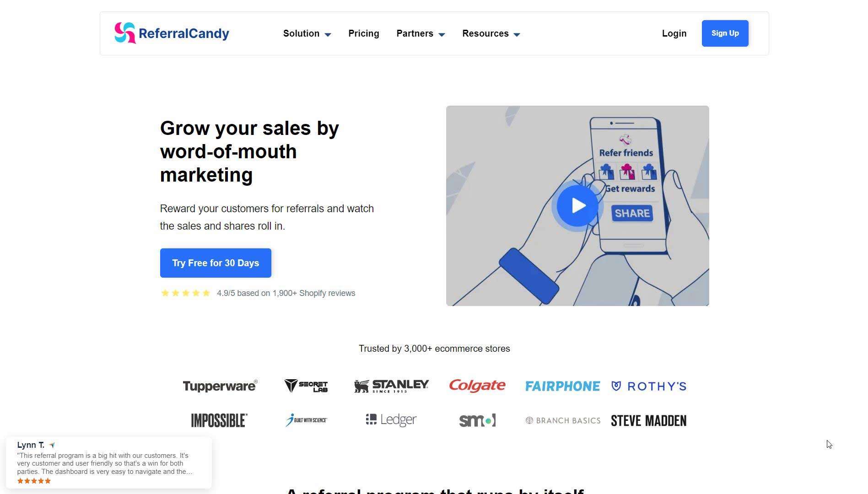
Task: Click the Colgate logo
Action: pyautogui.click(x=476, y=386)
